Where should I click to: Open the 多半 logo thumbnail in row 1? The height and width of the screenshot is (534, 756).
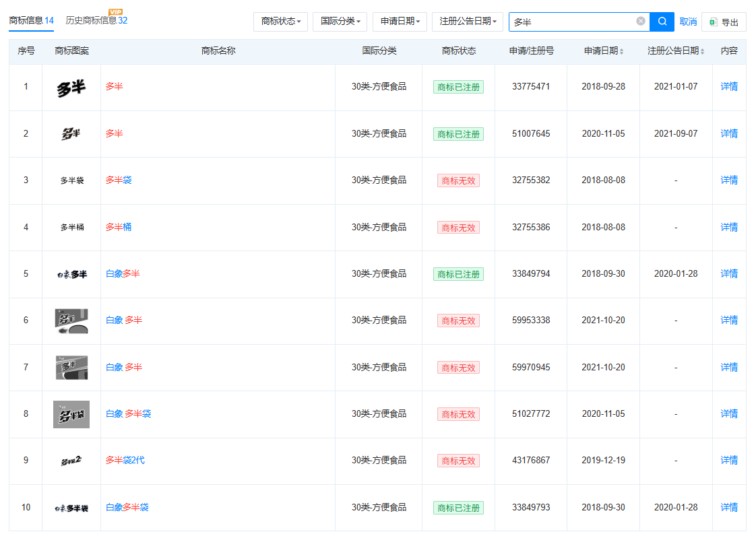(71, 87)
